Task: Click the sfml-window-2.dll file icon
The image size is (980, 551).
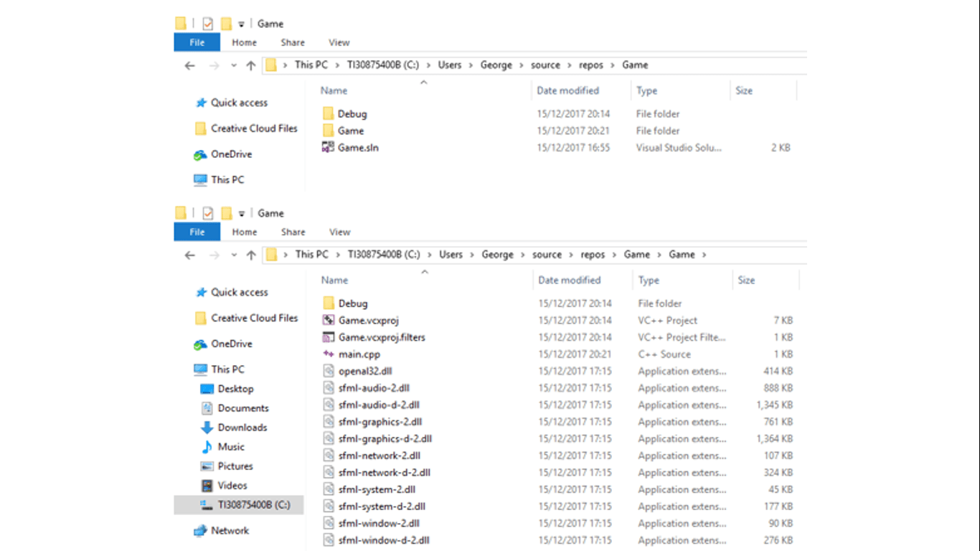Action: (329, 524)
